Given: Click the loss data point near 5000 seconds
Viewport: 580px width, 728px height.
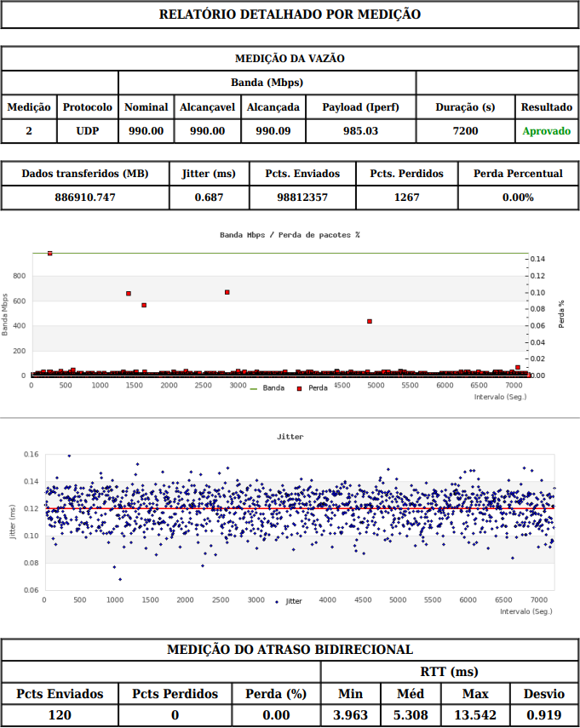Looking at the screenshot, I should coord(370,321).
